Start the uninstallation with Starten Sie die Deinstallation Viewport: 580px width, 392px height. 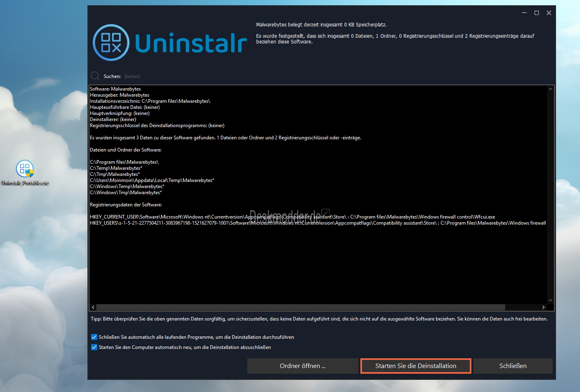click(416, 366)
